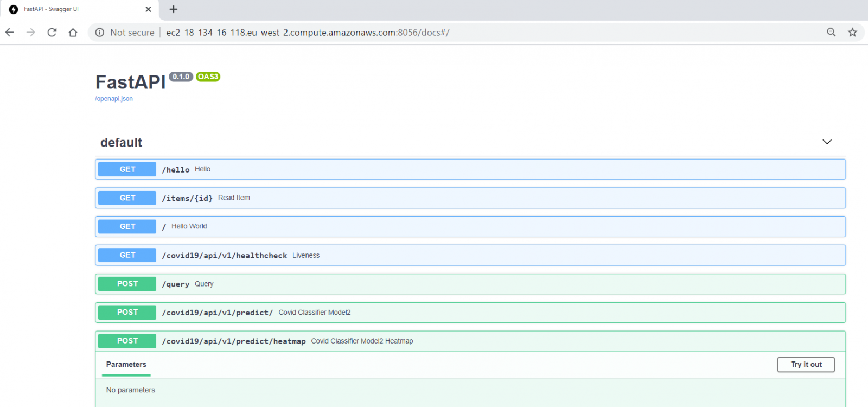Click the browser forward arrow
868x407 pixels.
click(x=31, y=33)
